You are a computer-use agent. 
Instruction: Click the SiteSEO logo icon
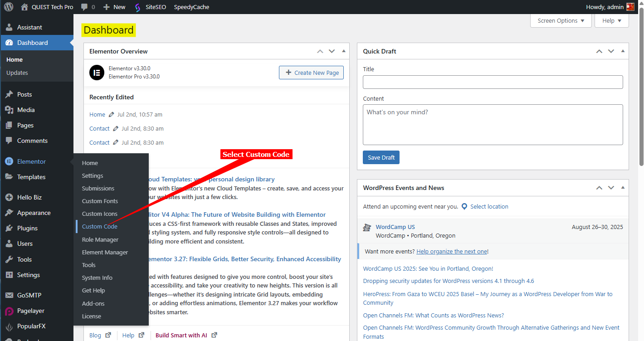(137, 7)
